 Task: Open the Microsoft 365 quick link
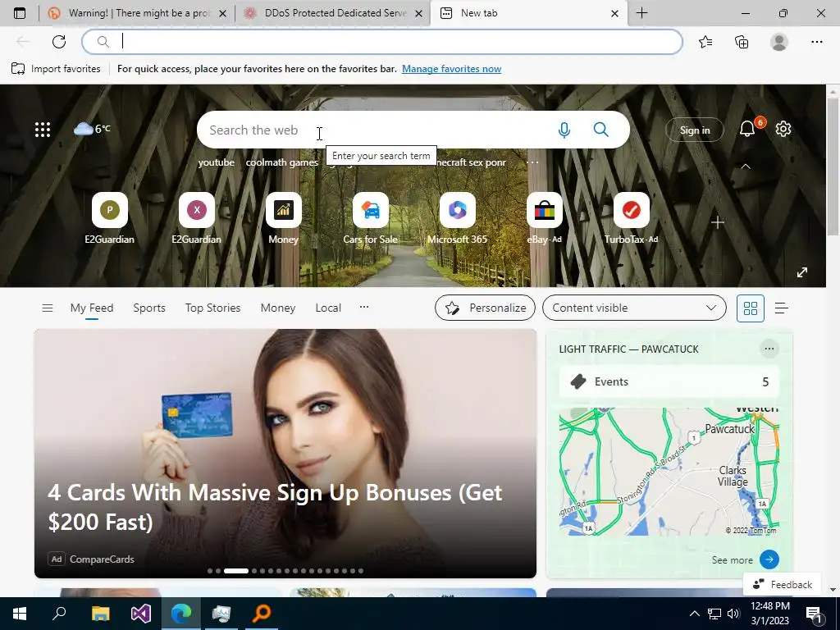pos(457,218)
